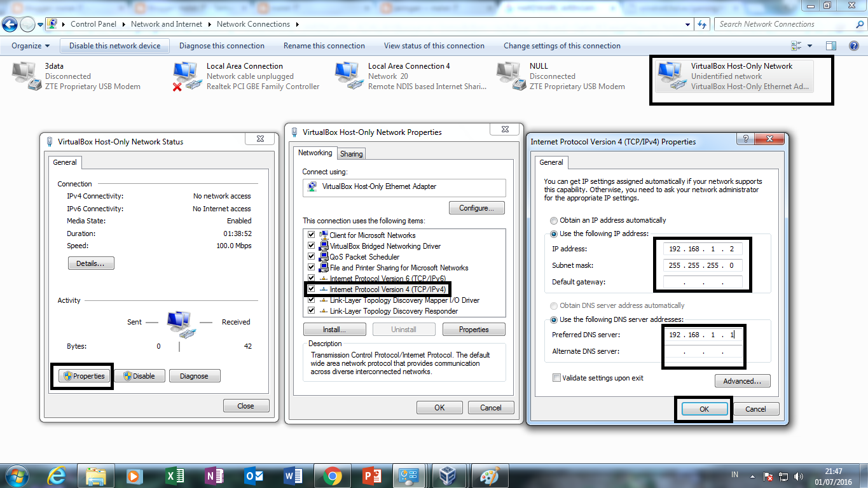Open the Help question mark icon
This screenshot has height=488, width=868.
click(854, 46)
